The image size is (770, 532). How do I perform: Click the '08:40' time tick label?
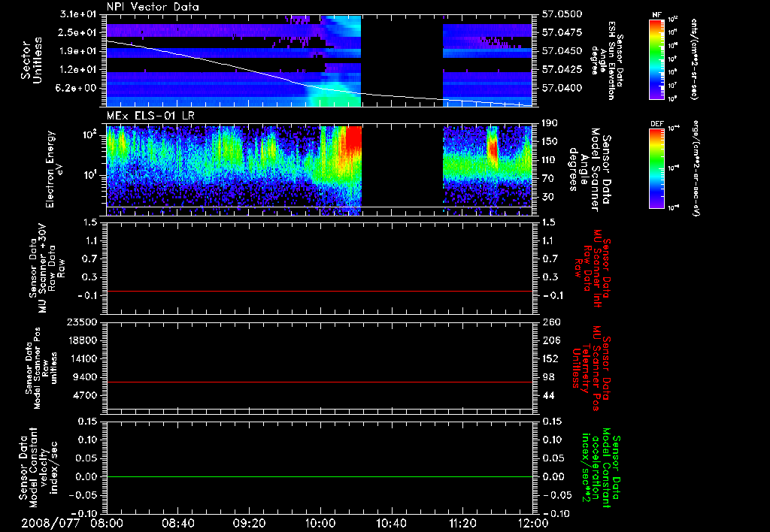[x=177, y=523]
